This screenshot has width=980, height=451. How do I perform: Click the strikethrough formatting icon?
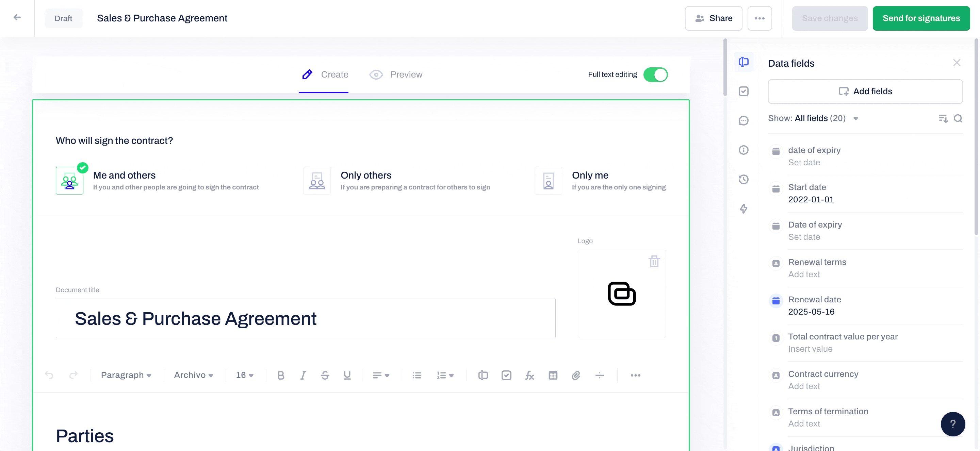tap(324, 375)
